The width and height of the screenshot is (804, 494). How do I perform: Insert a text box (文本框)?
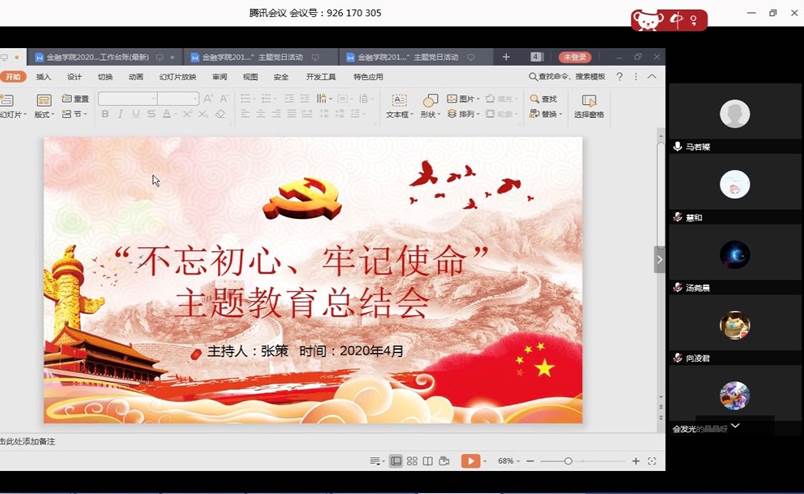pyautogui.click(x=398, y=105)
